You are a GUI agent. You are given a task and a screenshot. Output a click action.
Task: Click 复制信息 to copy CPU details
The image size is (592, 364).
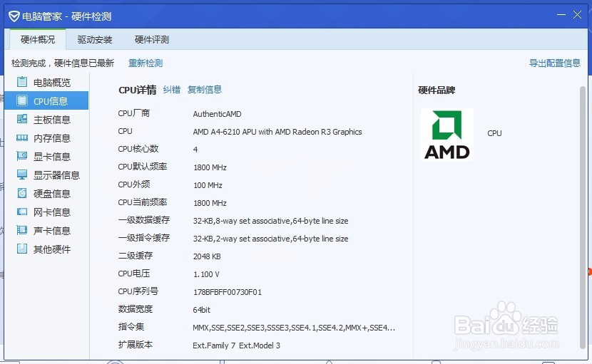tap(205, 89)
